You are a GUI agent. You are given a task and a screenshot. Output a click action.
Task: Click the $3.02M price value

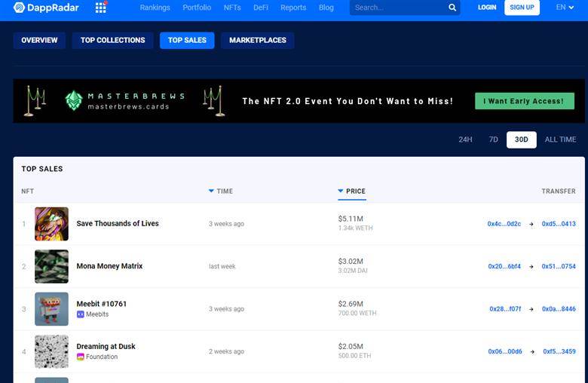point(351,261)
